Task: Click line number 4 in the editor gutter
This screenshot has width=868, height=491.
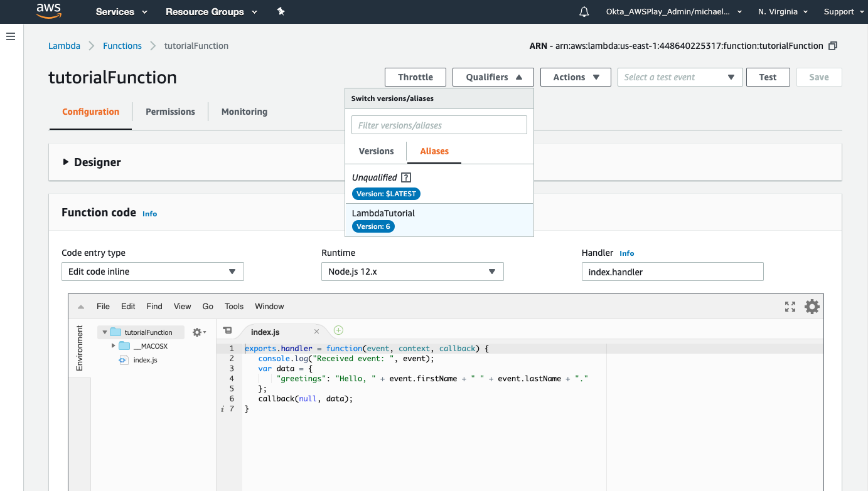Action: click(232, 379)
